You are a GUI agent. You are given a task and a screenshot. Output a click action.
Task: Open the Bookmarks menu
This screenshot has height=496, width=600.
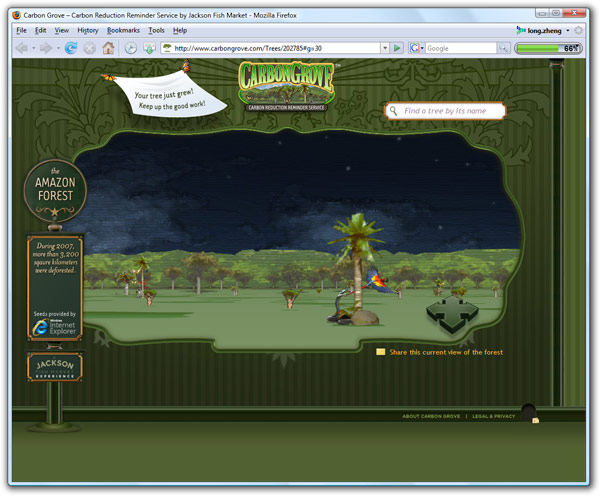point(123,30)
